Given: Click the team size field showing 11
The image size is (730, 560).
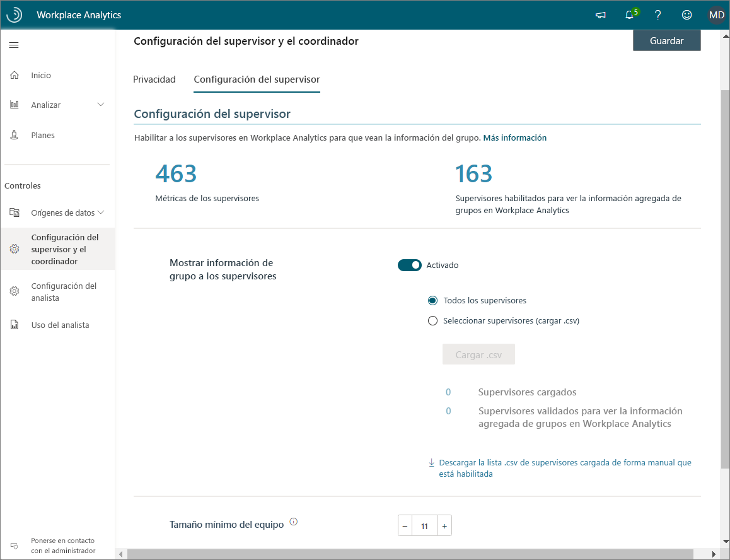Looking at the screenshot, I should [425, 526].
